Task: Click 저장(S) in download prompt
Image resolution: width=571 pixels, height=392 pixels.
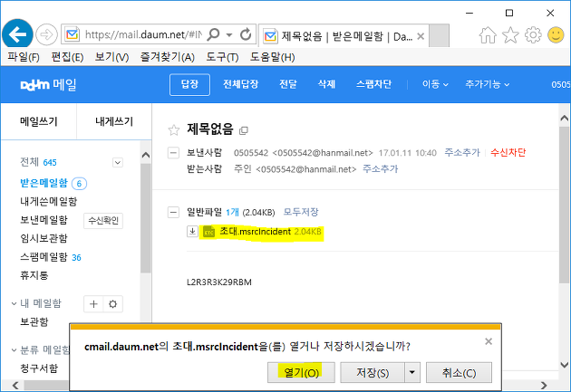Action: 373,372
